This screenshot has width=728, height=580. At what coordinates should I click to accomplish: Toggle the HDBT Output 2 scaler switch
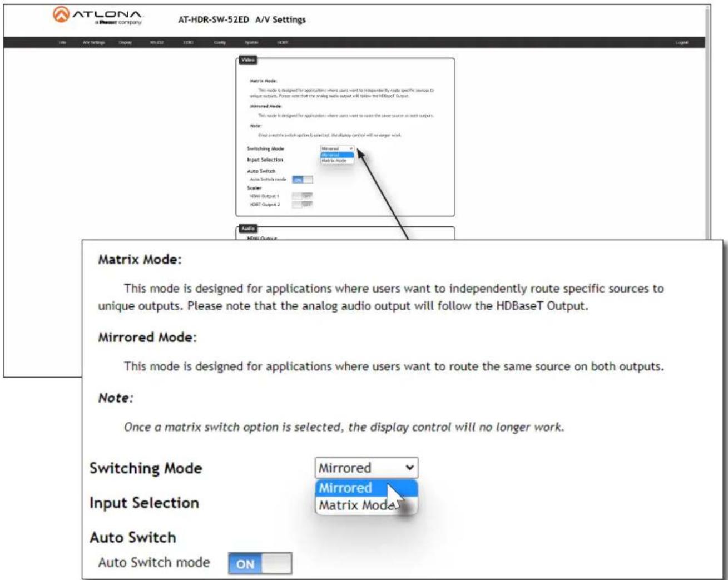coord(303,205)
